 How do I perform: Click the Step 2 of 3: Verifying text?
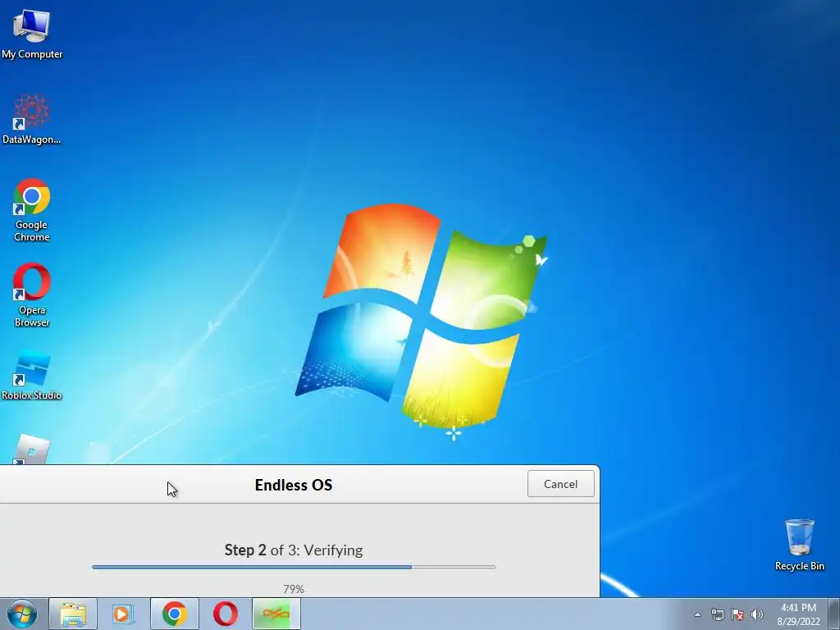click(294, 550)
